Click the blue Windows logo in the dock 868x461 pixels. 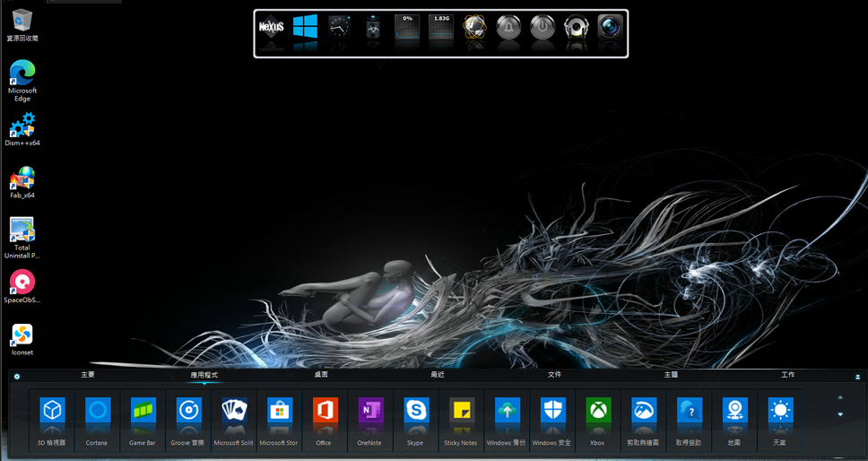point(305,29)
